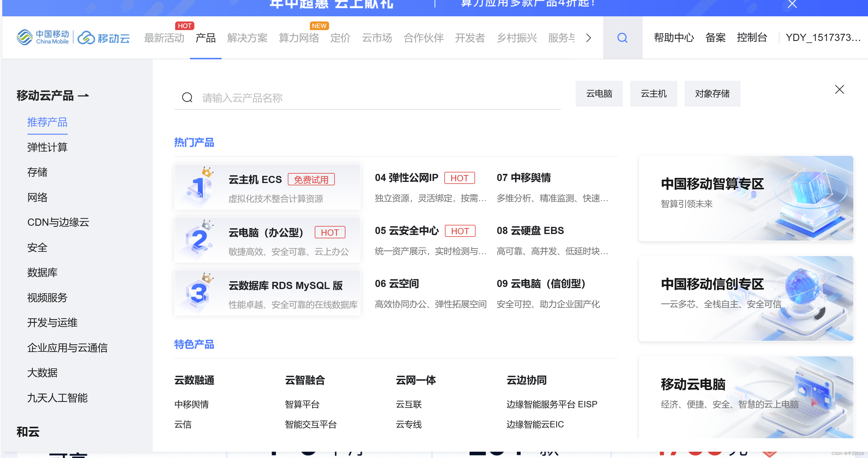Open 边缘智能服务平台 EISP link
The height and width of the screenshot is (458, 868).
coord(552,404)
